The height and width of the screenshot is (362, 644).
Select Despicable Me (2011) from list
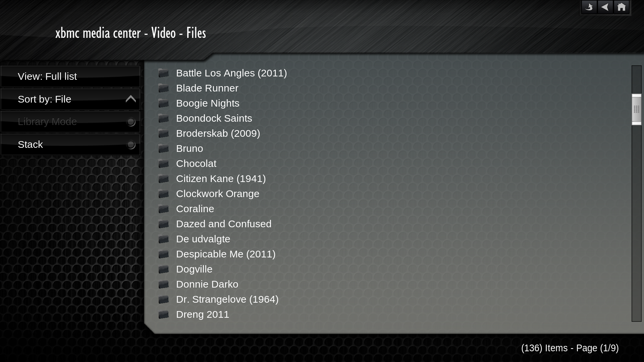[226, 254]
